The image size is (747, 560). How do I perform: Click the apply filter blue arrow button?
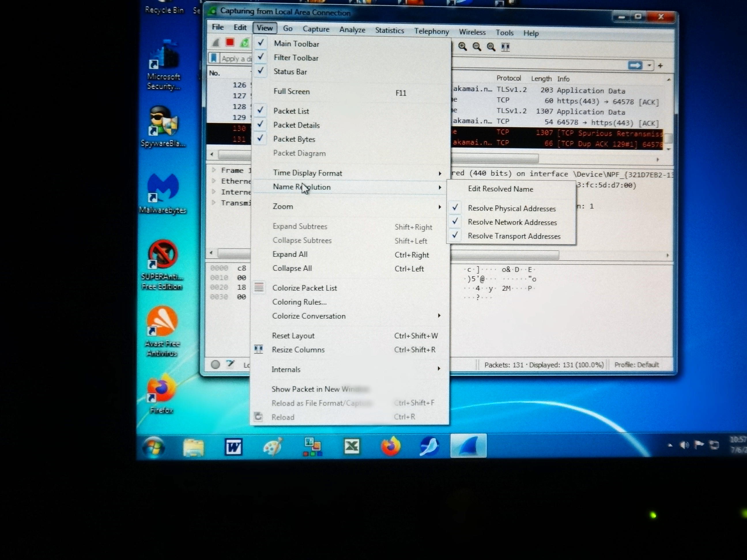click(x=635, y=65)
